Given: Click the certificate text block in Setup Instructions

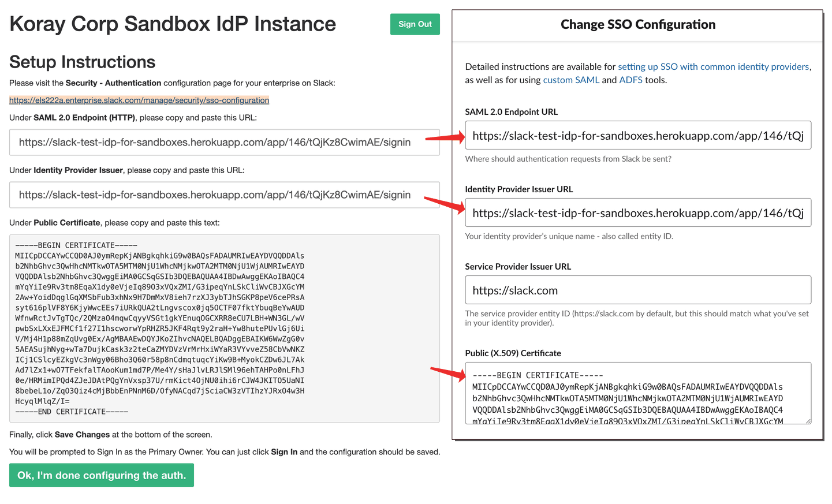Looking at the screenshot, I should 224,328.
